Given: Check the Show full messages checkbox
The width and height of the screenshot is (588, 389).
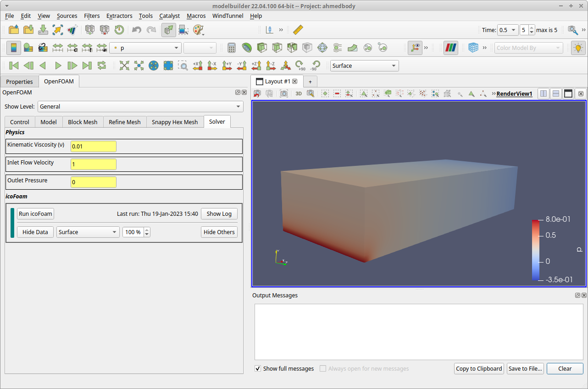Looking at the screenshot, I should click(258, 368).
